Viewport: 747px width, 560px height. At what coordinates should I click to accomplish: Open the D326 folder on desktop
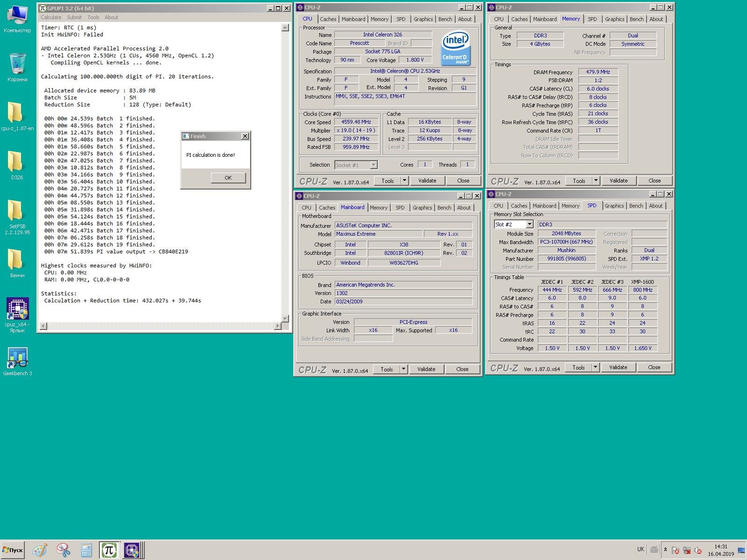(x=17, y=166)
